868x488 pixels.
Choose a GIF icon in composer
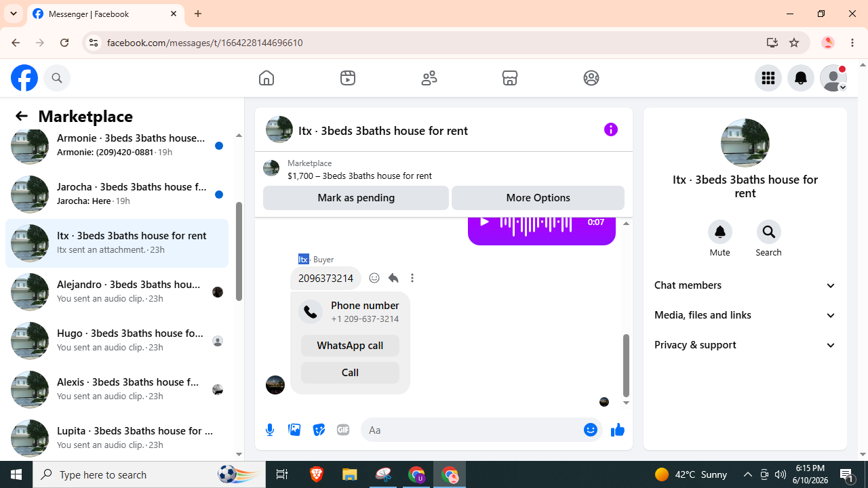[343, 430]
